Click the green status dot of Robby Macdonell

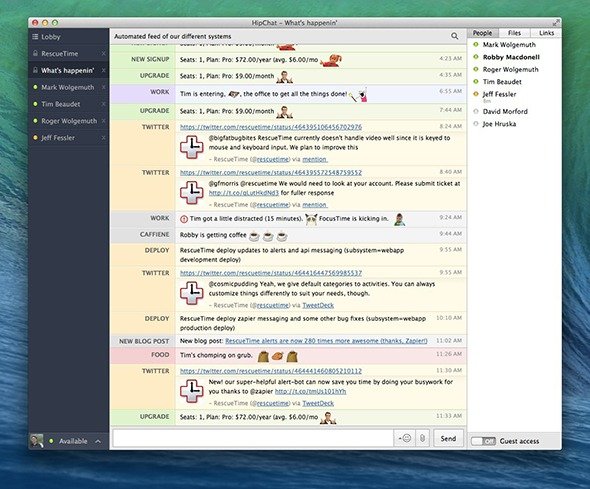click(x=476, y=57)
